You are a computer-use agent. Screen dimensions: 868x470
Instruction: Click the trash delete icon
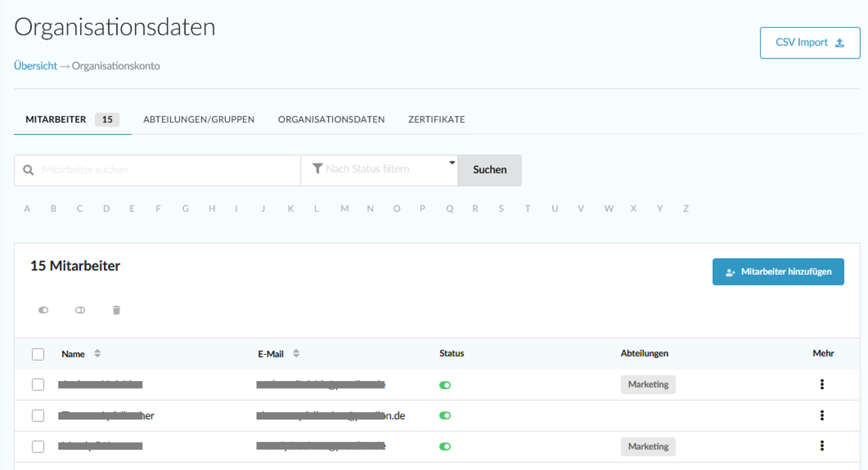pyautogui.click(x=116, y=310)
